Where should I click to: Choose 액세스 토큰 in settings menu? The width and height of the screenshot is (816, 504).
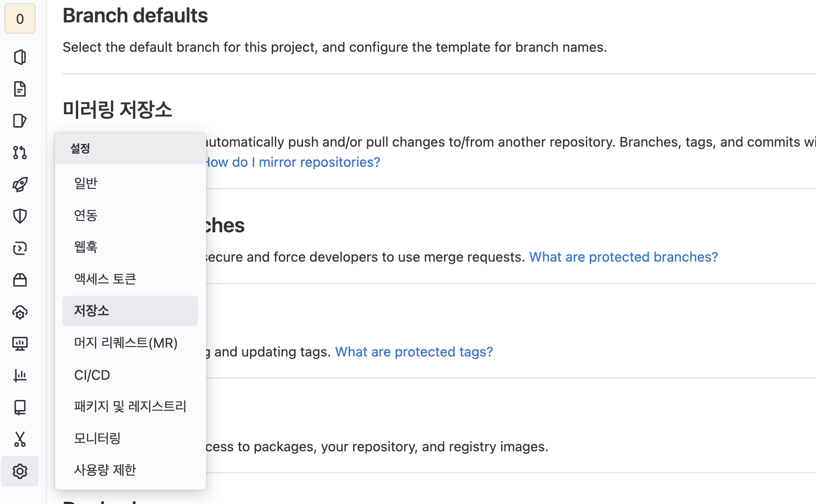click(x=105, y=279)
